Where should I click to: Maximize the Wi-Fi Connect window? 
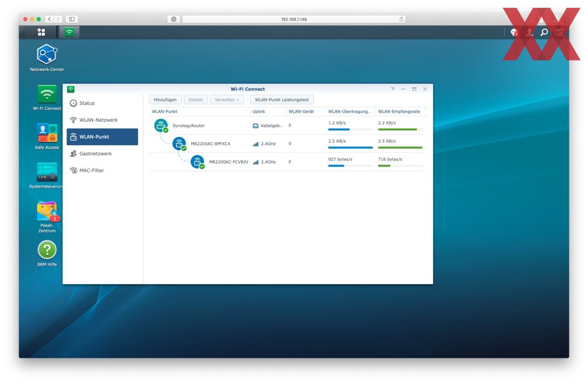click(414, 89)
